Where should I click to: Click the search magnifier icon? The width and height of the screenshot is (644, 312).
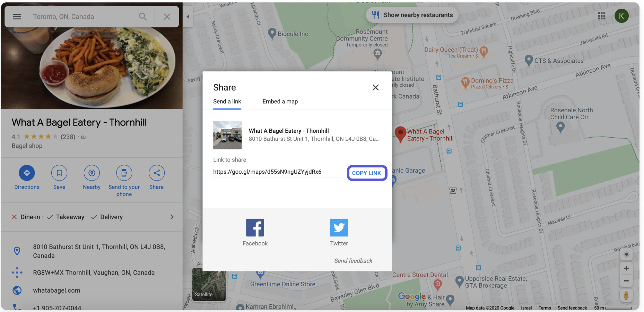(143, 17)
